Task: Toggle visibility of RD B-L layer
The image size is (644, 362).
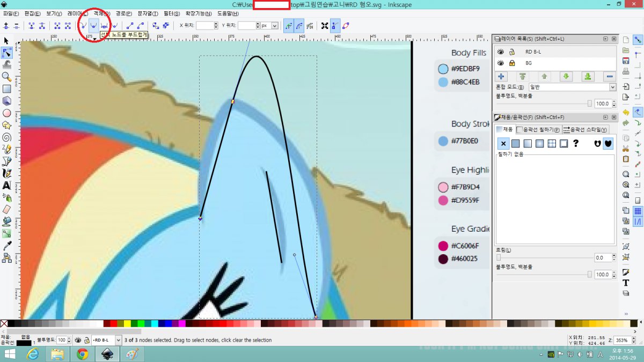Action: pyautogui.click(x=500, y=52)
